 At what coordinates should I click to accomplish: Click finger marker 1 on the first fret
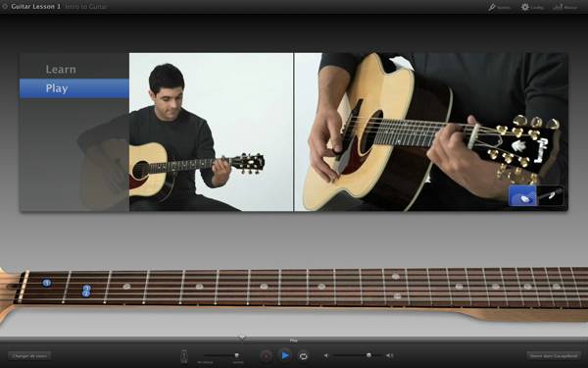46,283
